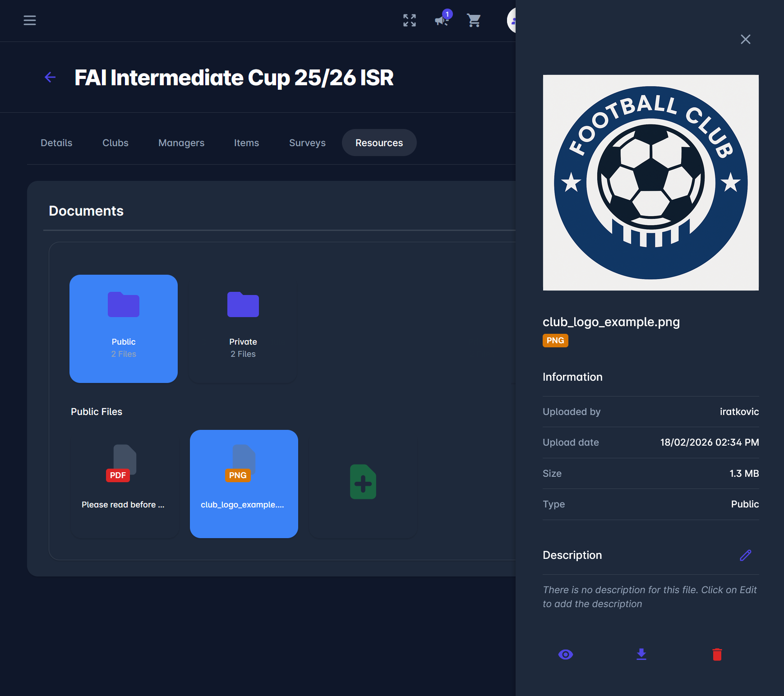Switch to the Clubs tab
Image resolution: width=784 pixels, height=696 pixels.
point(115,143)
